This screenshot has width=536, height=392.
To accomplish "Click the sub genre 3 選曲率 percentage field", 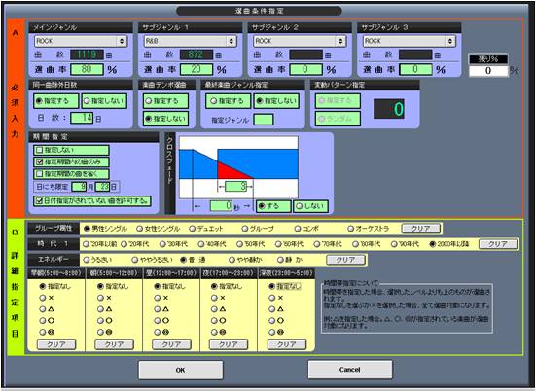I will click(x=415, y=69).
